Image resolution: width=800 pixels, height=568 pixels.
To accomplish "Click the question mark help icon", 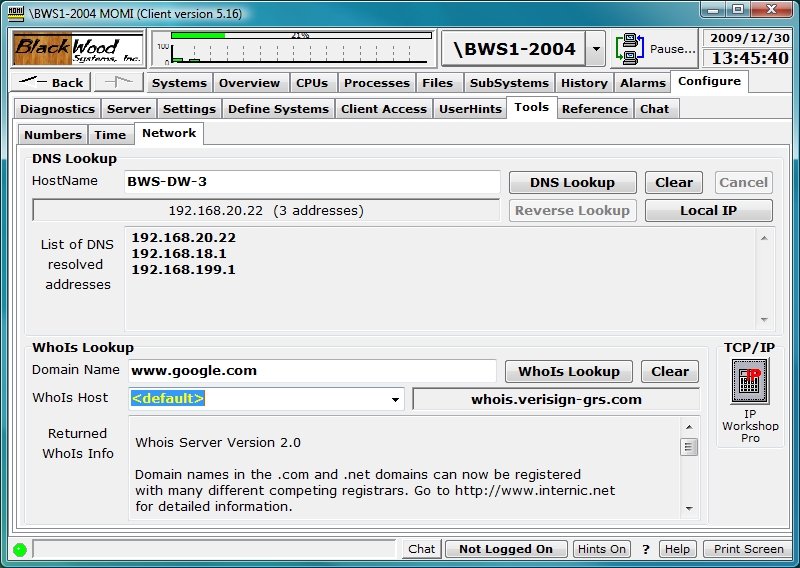I will tap(646, 549).
